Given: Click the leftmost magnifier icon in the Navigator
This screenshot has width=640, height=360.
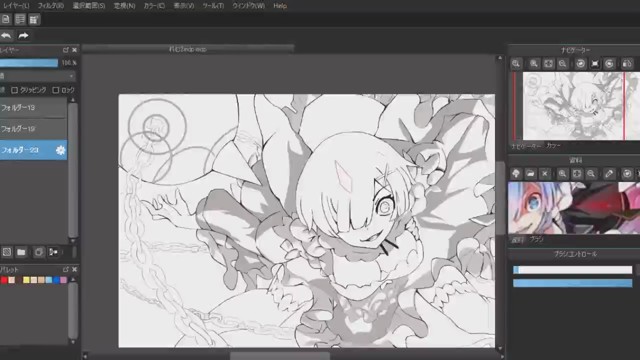Looking at the screenshot, I should (516, 64).
